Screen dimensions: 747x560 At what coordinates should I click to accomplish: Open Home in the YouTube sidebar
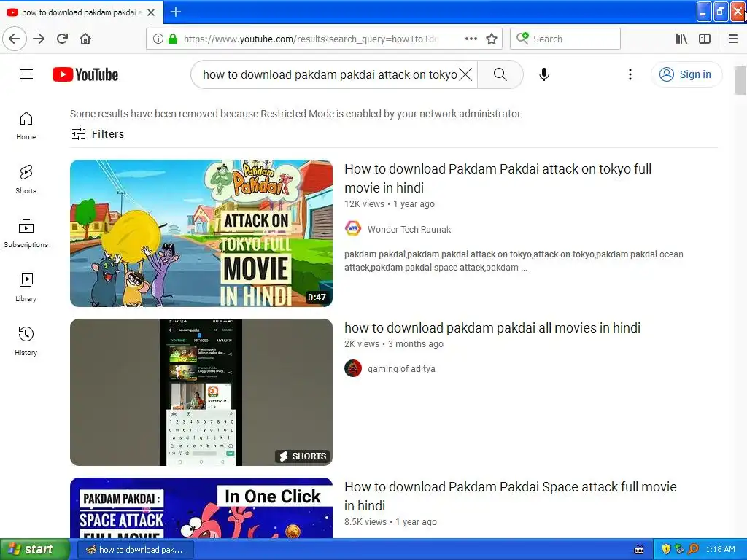[26, 125]
